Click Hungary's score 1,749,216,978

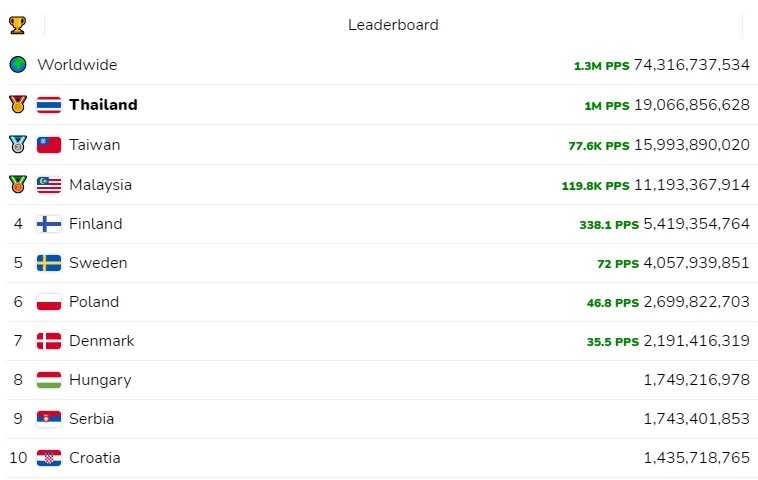[x=697, y=380]
